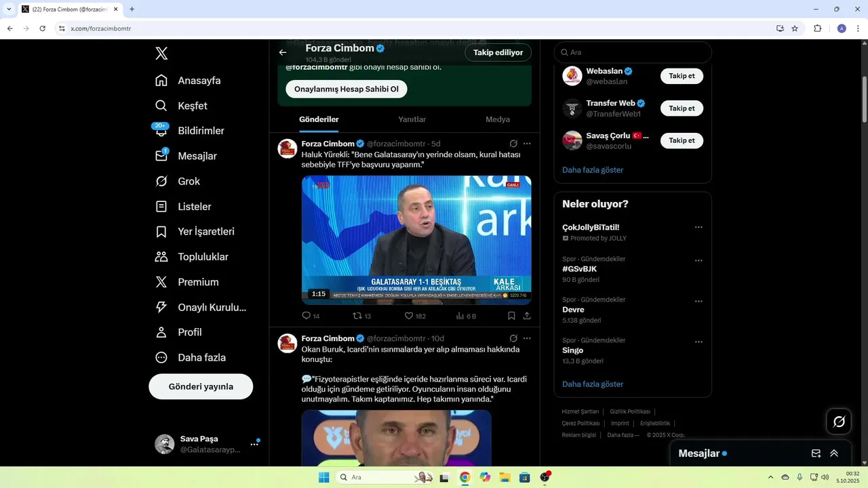The height and width of the screenshot is (488, 868).
Task: Expand the Mesajlar drawer
Action: [x=834, y=453]
